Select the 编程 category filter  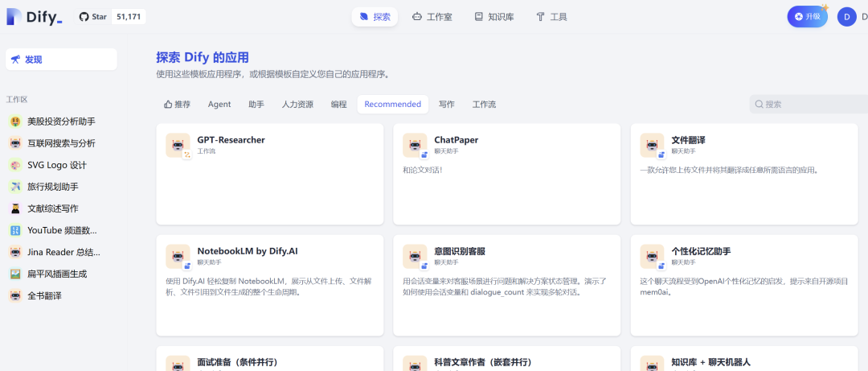[339, 105]
